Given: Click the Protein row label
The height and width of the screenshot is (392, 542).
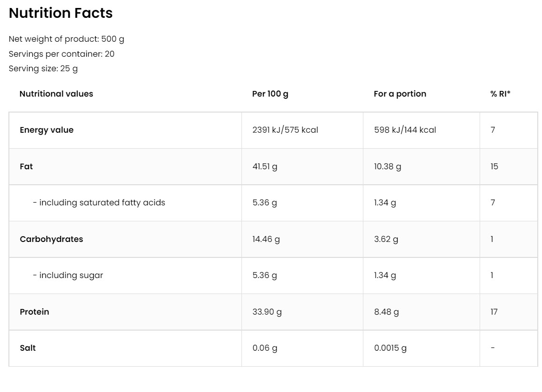Looking at the screenshot, I should pyautogui.click(x=34, y=312).
